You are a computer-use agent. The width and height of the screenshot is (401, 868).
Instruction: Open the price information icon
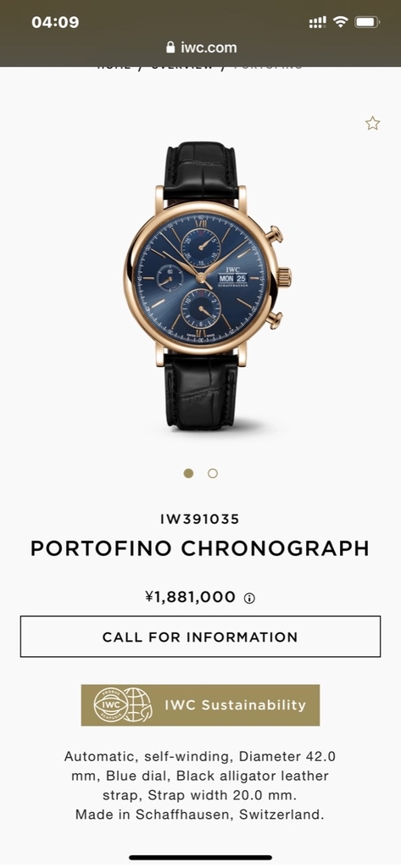pyautogui.click(x=250, y=598)
